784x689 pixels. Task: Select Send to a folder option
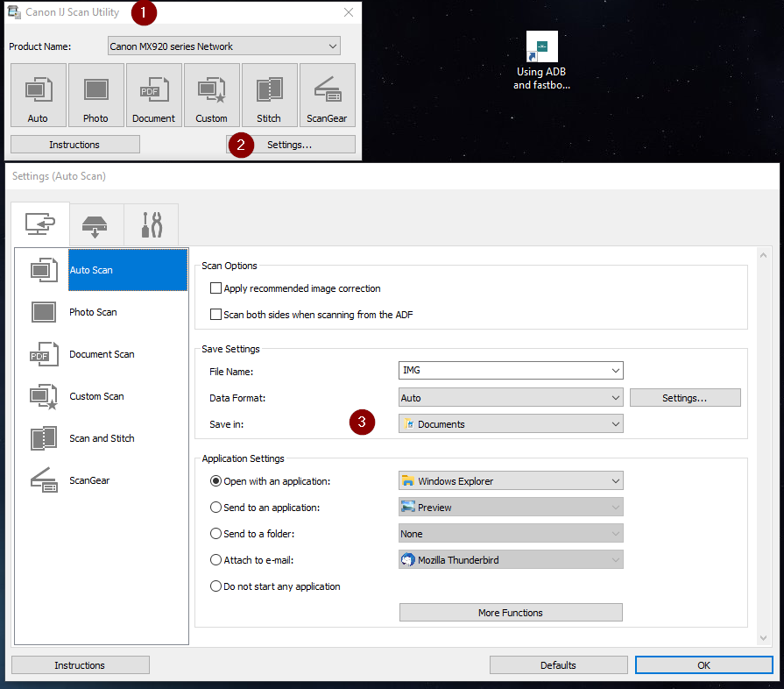[x=215, y=533]
